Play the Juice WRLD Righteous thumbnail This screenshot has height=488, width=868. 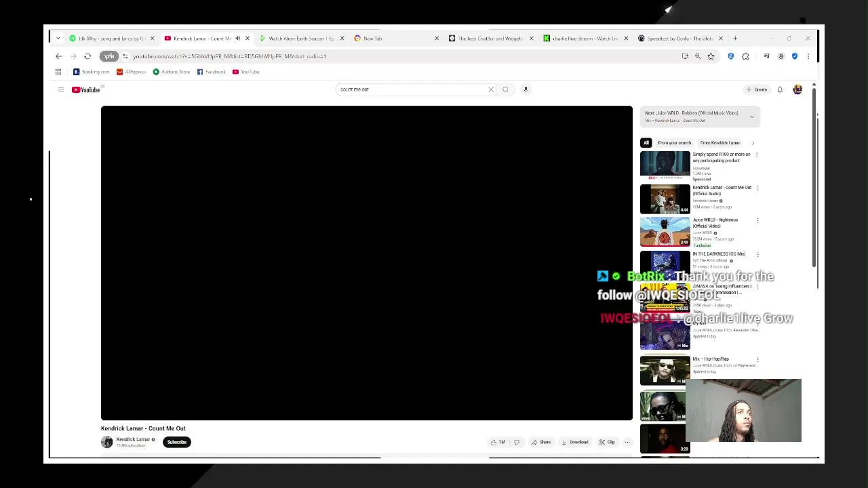[x=665, y=231]
